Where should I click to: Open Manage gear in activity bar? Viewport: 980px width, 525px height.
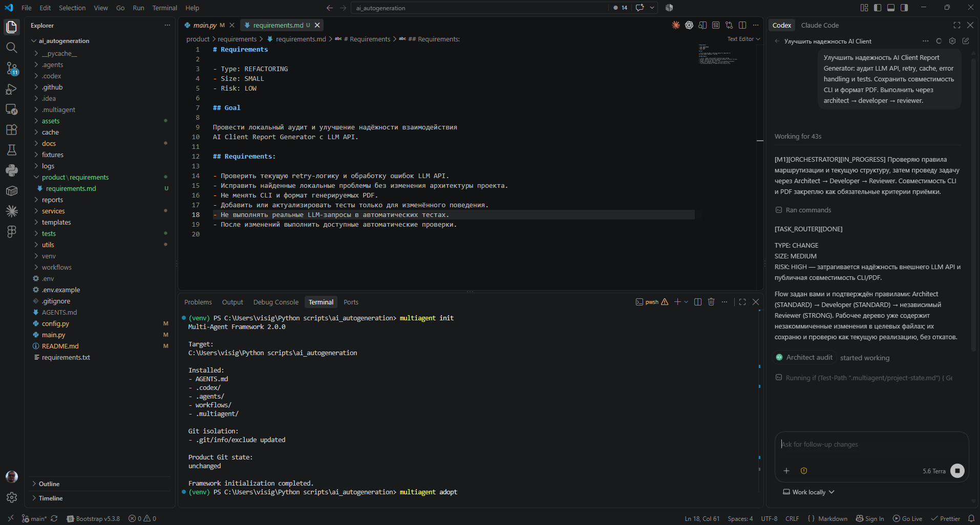11,497
